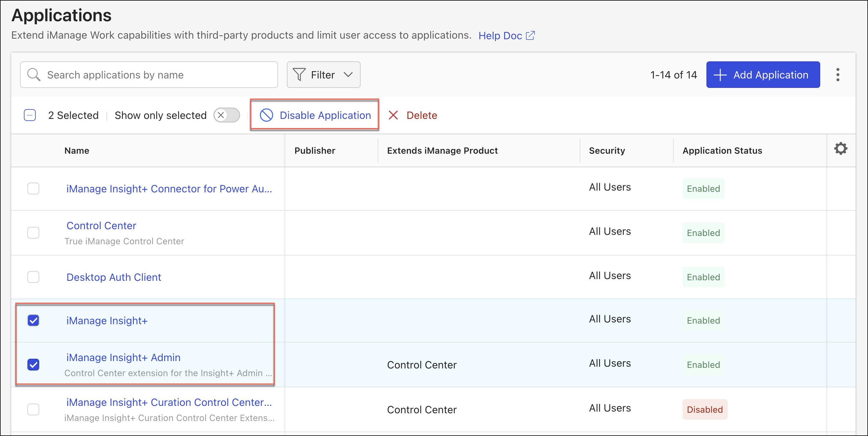The width and height of the screenshot is (868, 436).
Task: Check the Control Center row checkbox
Action: pyautogui.click(x=33, y=233)
